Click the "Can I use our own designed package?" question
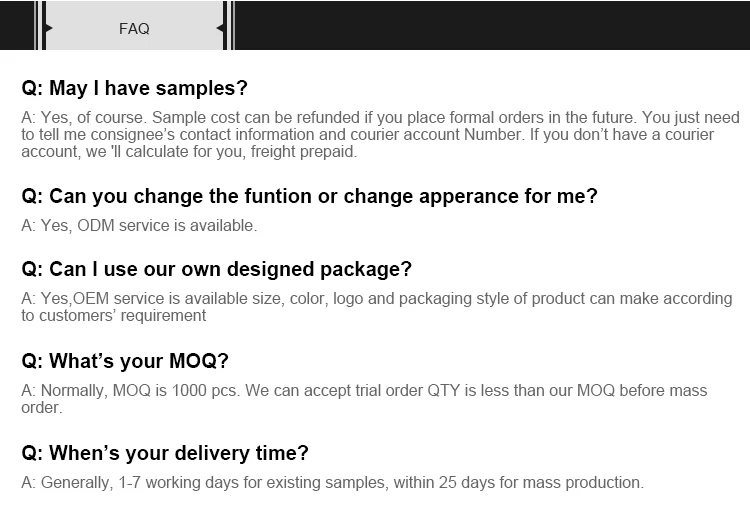 (x=216, y=269)
